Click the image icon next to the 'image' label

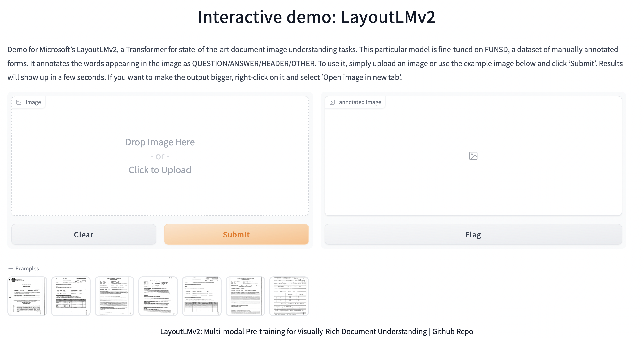tap(19, 102)
